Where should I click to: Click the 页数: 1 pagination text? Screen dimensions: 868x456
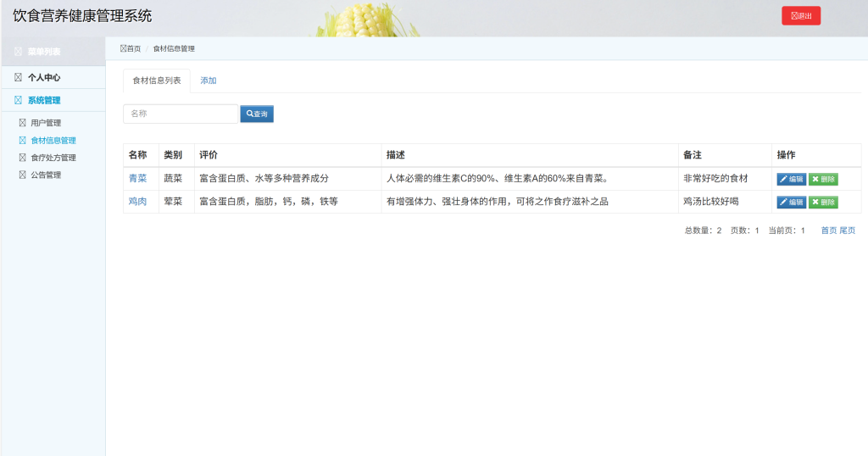click(744, 231)
